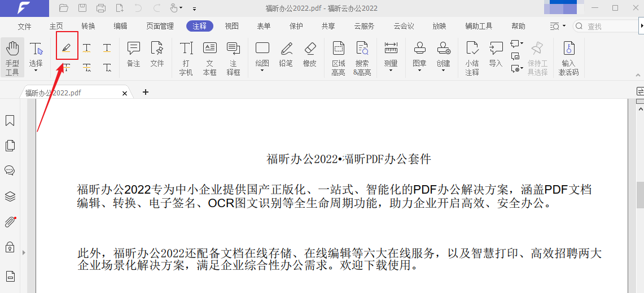Screen dimensions: 644x293
Task: Switch to the 保护 tab
Action: 296,27
